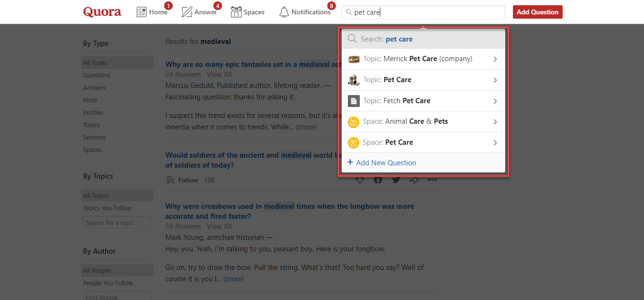Open the Spaces people icon

click(236, 12)
